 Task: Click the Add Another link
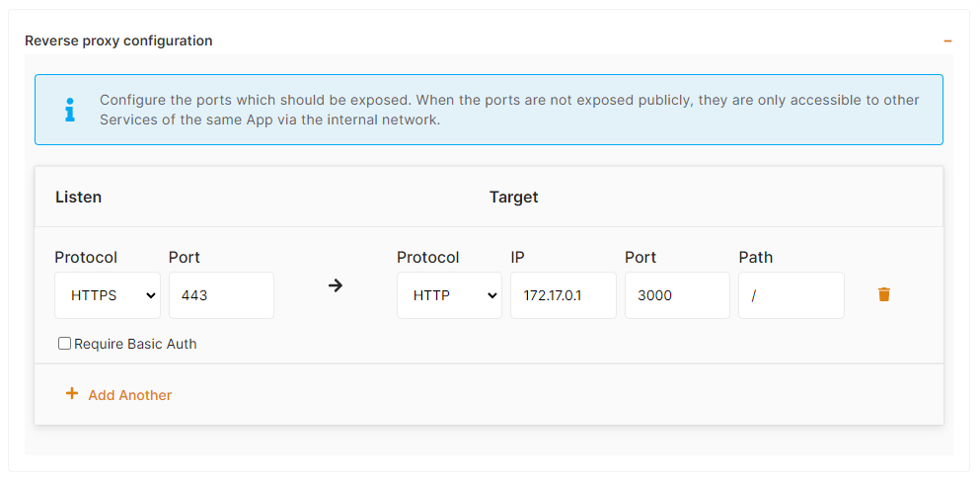129,395
